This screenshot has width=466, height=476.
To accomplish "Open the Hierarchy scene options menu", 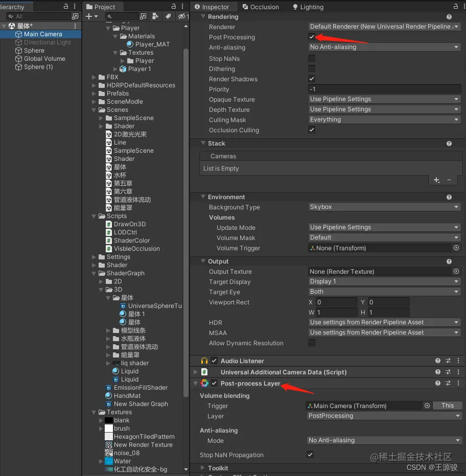I will click(75, 26).
